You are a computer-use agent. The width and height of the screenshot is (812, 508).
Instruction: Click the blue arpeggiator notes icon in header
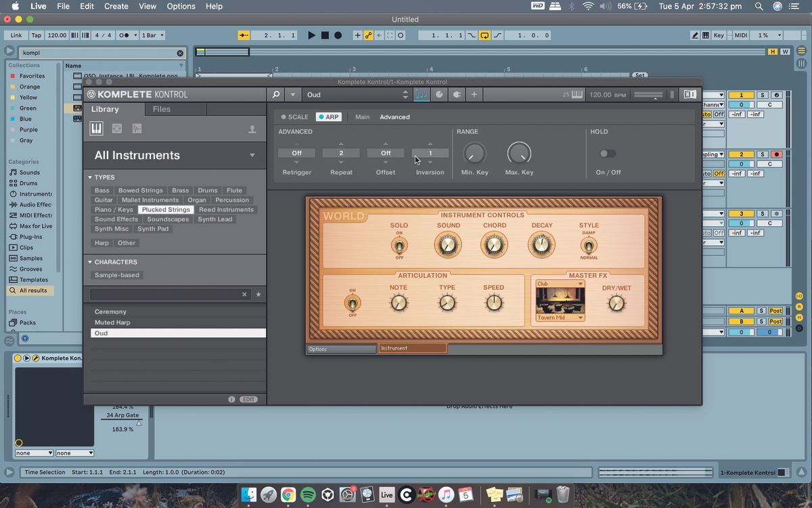[421, 95]
